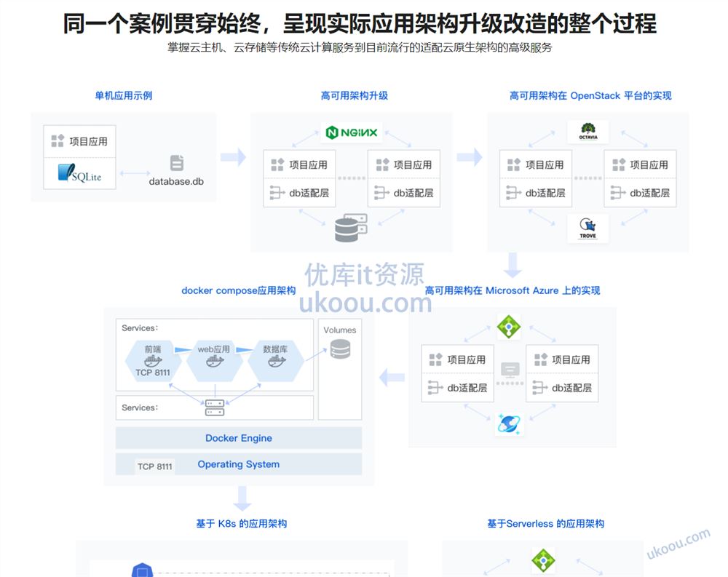Click the blue K8s hexagon icon
Image resolution: width=728 pixels, height=577 pixels.
[143, 570]
